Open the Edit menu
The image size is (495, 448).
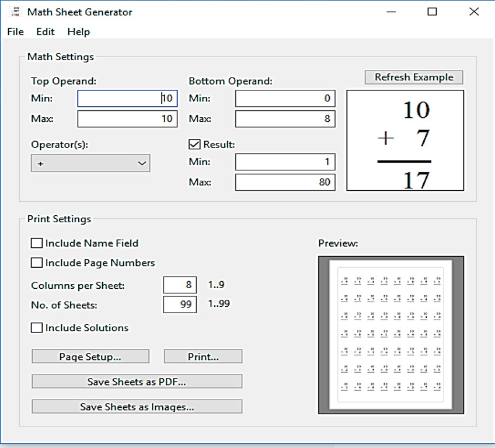point(46,32)
